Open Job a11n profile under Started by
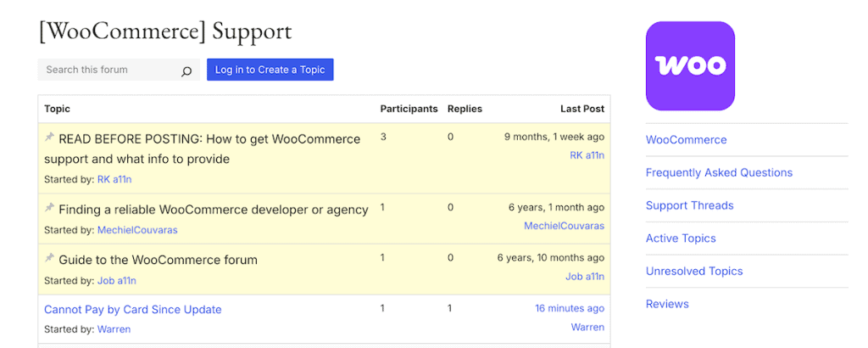 [117, 281]
